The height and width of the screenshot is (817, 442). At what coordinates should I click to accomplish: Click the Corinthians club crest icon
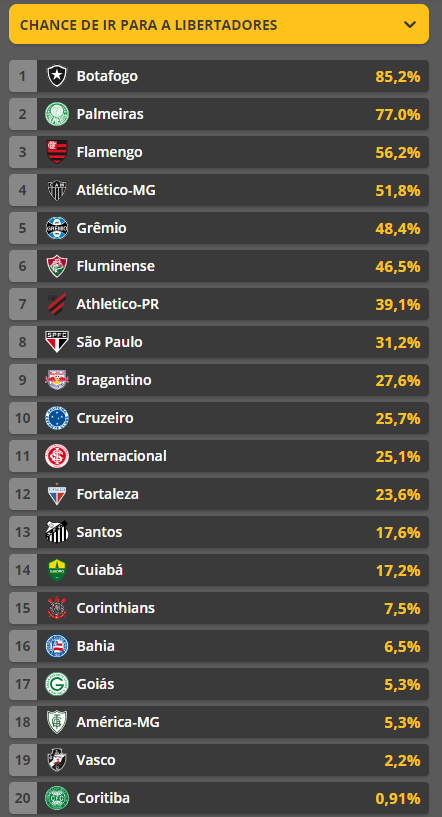coord(57,609)
